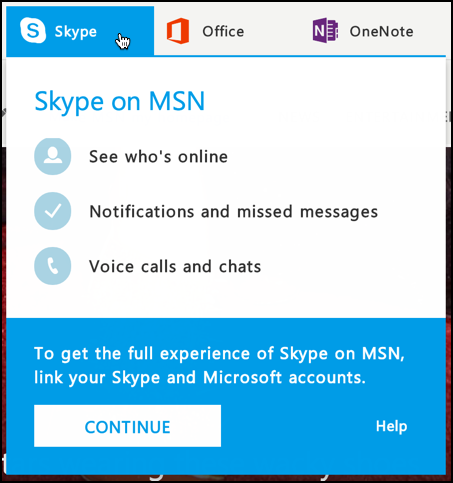Click the "To get the full experience" banner text
453x483 pixels.
[219, 354]
